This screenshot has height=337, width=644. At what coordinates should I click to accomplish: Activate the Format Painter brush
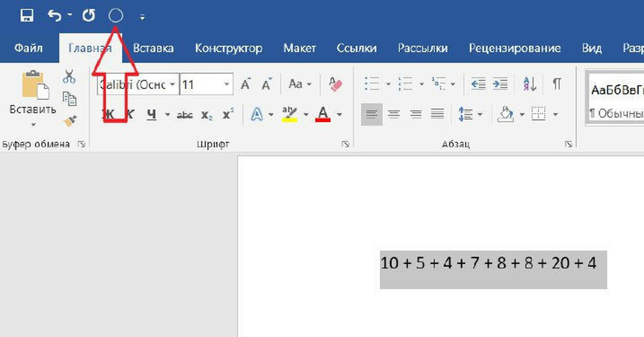pos(69,121)
